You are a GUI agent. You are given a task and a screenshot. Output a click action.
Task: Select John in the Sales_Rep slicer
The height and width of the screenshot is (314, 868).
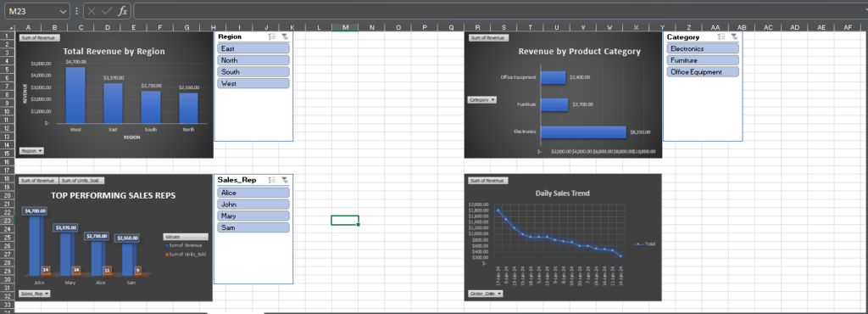click(x=253, y=205)
